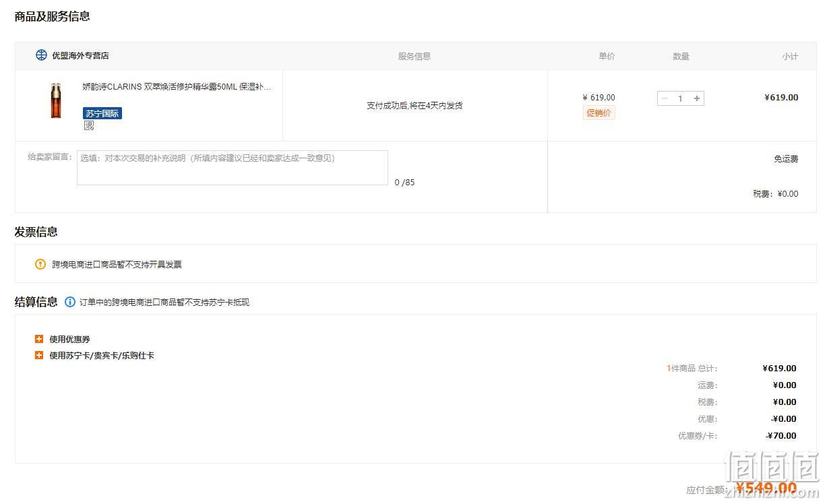Screen dimensions: 825x504
Task: Open the 优盟海外专营店 store link
Action: [81, 56]
